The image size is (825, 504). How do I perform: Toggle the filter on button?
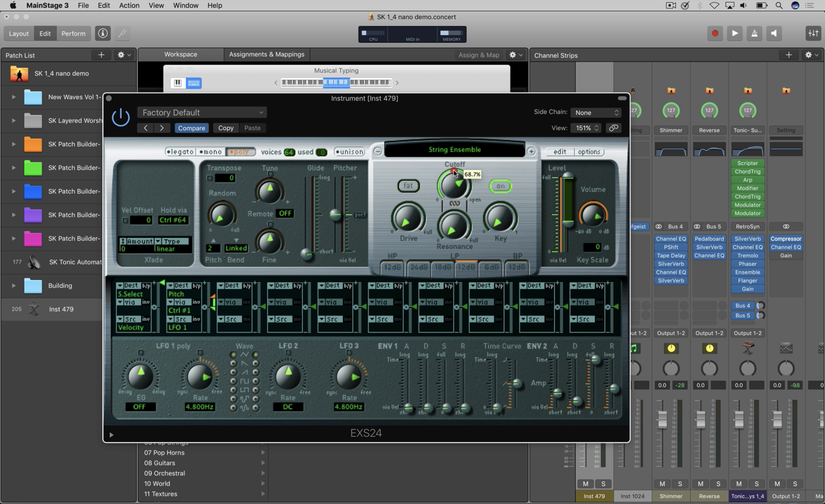tap(500, 186)
